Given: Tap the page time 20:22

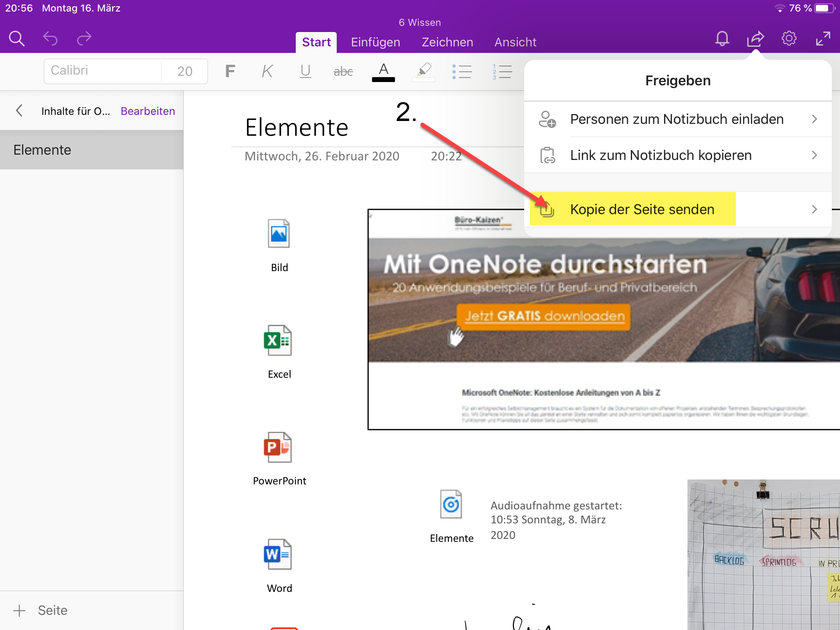Looking at the screenshot, I should tap(446, 156).
